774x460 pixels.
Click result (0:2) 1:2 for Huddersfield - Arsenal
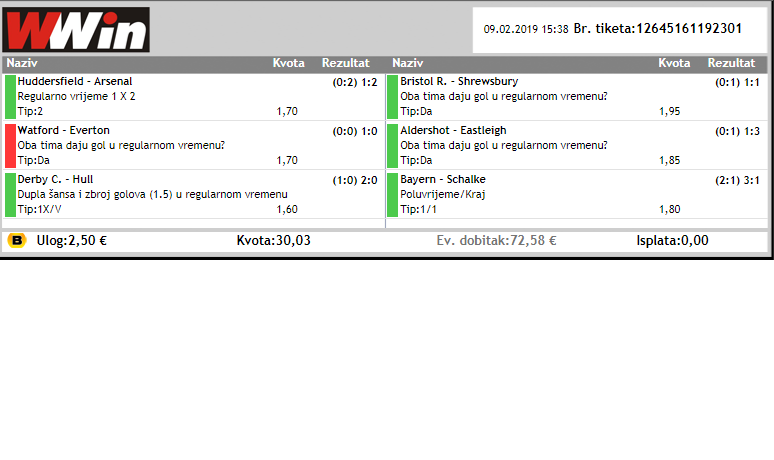coord(355,82)
